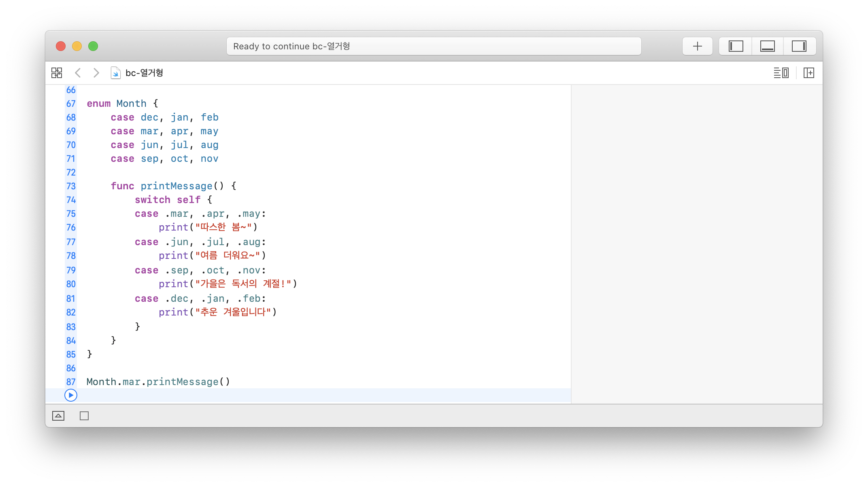Go back with the left chevron
This screenshot has width=868, height=487.
click(x=78, y=73)
